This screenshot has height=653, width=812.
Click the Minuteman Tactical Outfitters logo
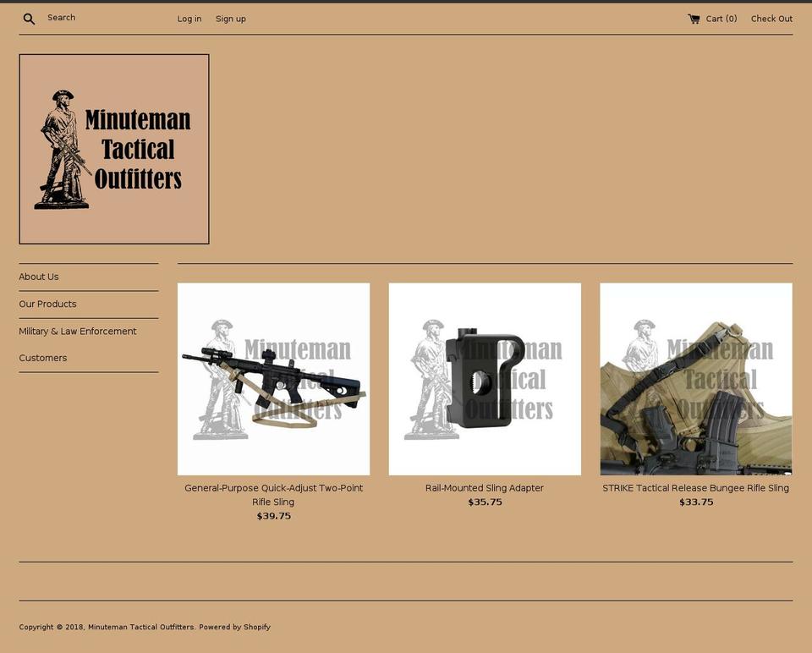tap(113, 148)
